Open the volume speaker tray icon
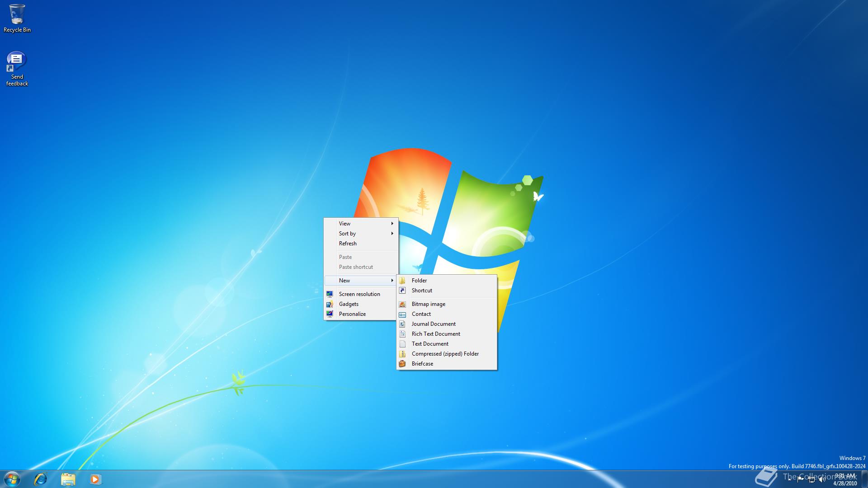The image size is (868, 488). click(822, 479)
